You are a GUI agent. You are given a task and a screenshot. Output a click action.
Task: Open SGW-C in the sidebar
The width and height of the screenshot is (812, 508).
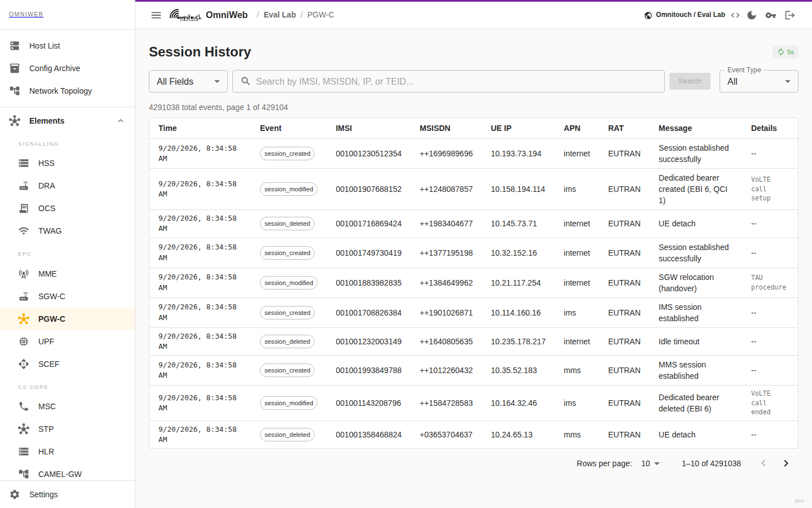click(x=68, y=296)
